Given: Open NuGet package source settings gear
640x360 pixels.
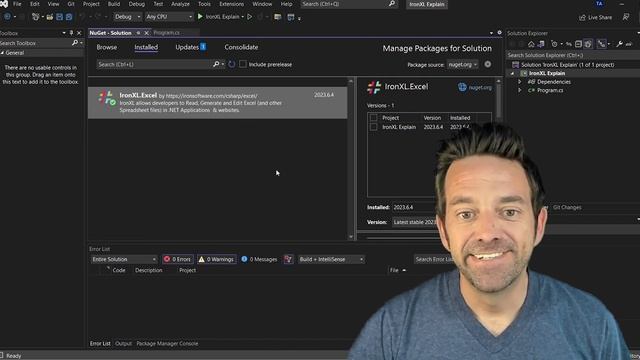Looking at the screenshot, I should coord(488,64).
